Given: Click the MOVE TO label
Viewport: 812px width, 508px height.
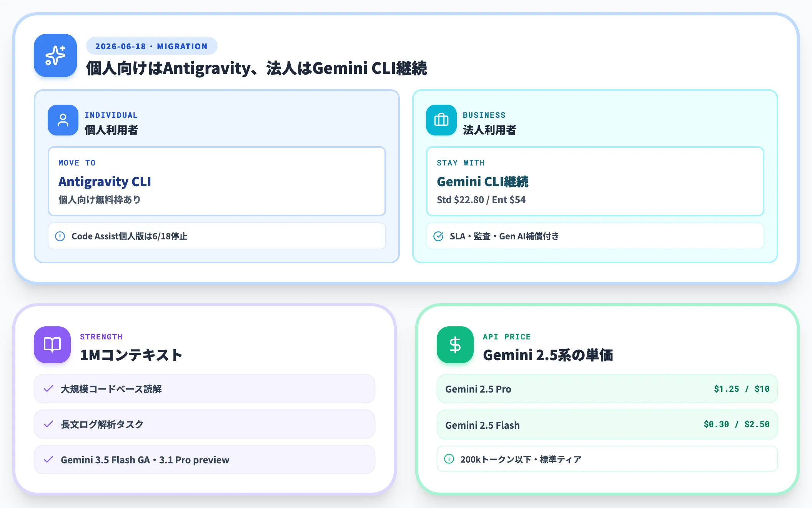Looking at the screenshot, I should tap(77, 163).
